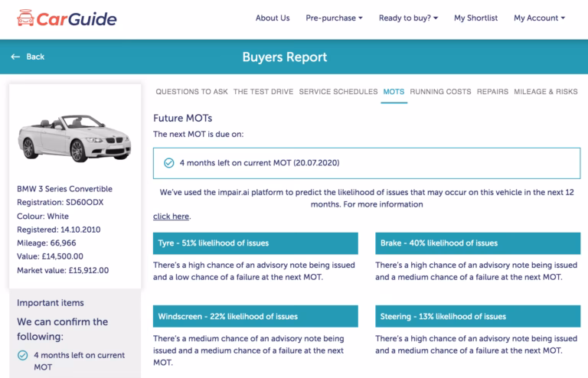588x378 pixels.
Task: Click the back arrow icon
Action: (x=15, y=57)
